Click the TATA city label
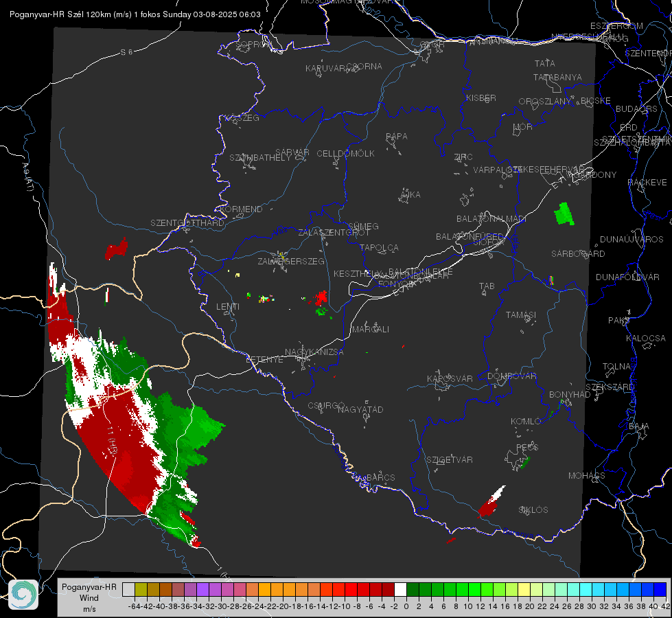 click(545, 63)
